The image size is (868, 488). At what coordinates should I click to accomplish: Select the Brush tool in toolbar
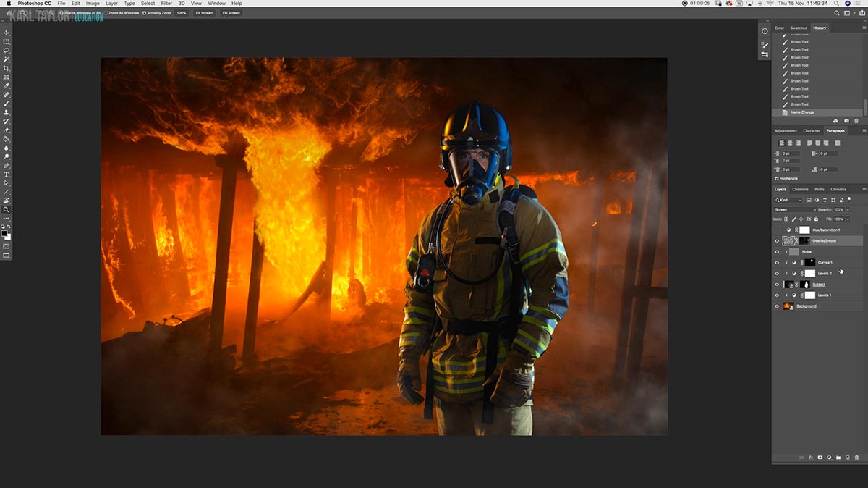tap(6, 103)
